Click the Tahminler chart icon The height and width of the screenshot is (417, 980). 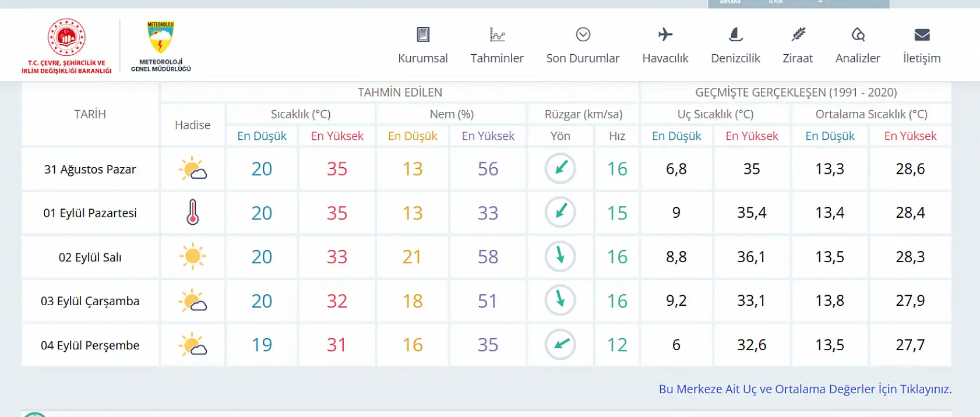(497, 34)
